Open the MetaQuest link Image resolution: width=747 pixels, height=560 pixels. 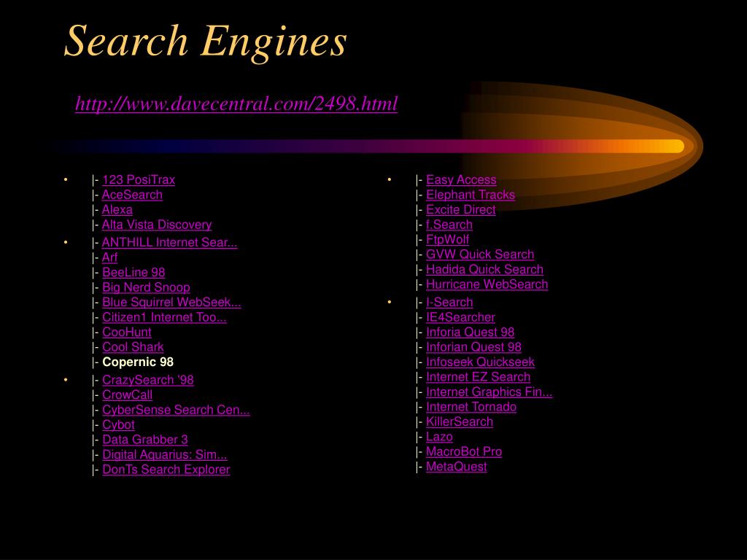pos(457,467)
